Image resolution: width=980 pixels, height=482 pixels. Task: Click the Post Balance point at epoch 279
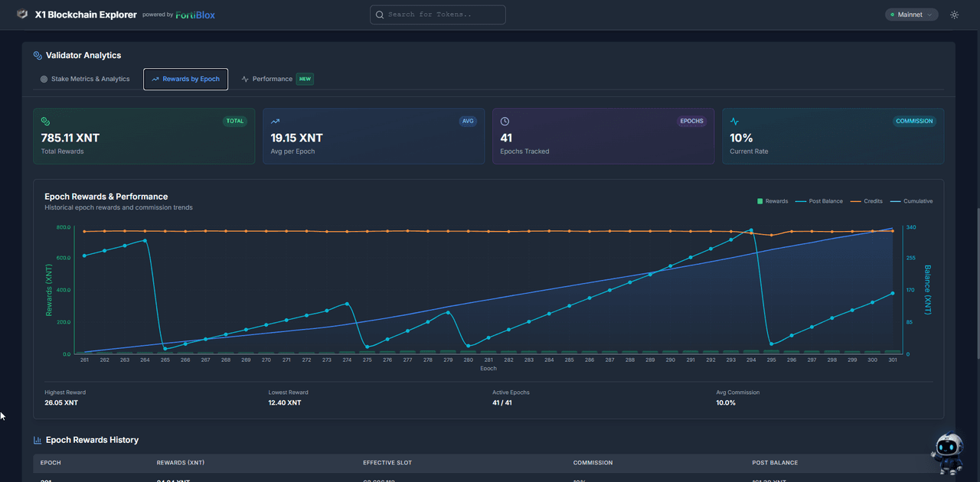[448, 312]
